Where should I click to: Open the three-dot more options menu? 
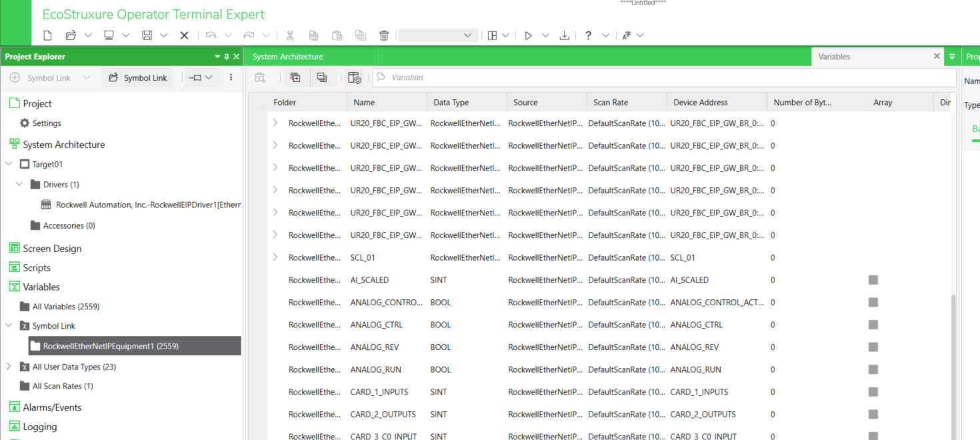[231, 77]
